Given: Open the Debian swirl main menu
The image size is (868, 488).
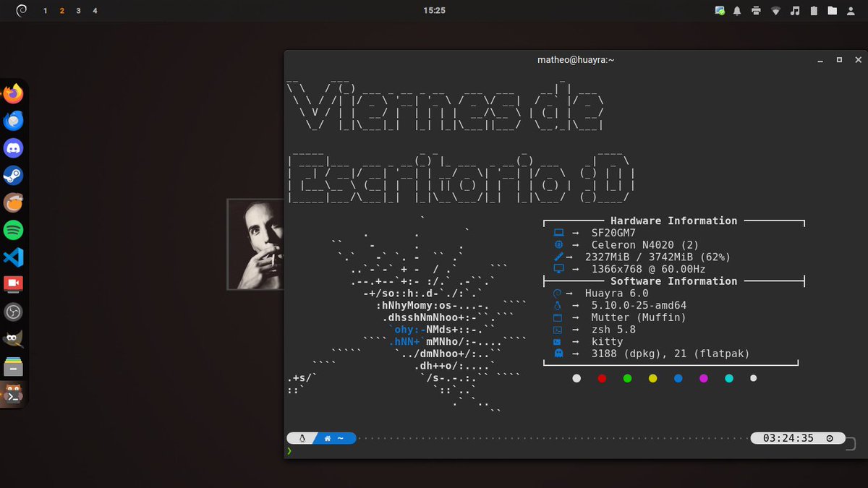Looking at the screenshot, I should pyautogui.click(x=21, y=10).
